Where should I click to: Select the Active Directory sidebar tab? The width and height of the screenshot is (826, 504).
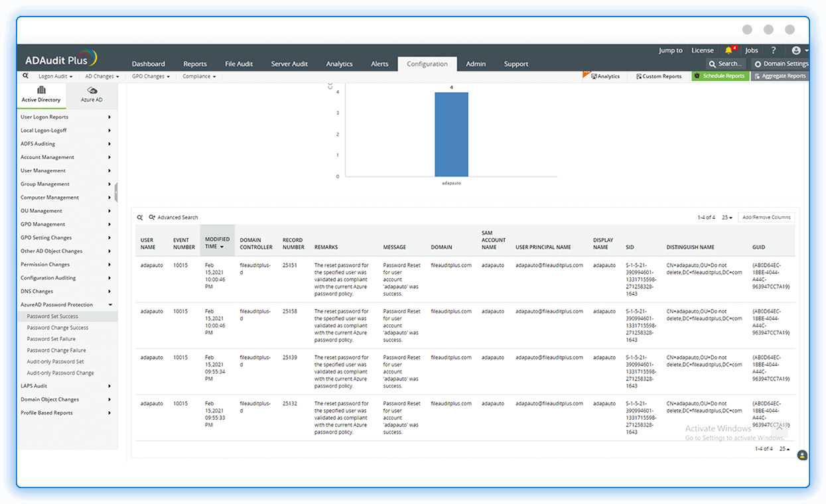click(41, 94)
